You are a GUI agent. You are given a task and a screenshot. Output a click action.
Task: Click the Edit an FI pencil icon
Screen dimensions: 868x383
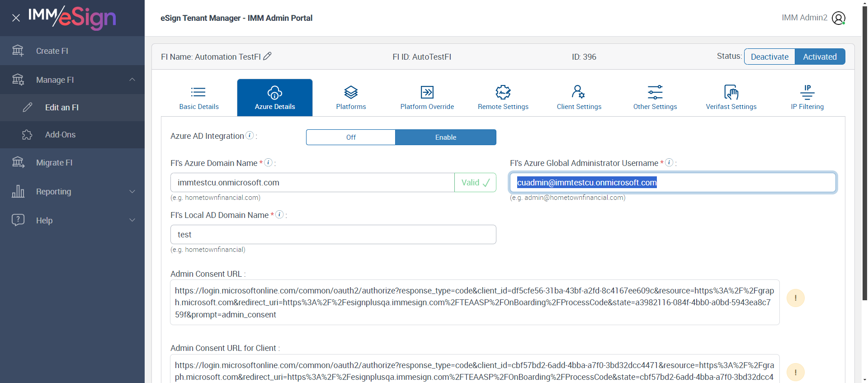coord(28,107)
